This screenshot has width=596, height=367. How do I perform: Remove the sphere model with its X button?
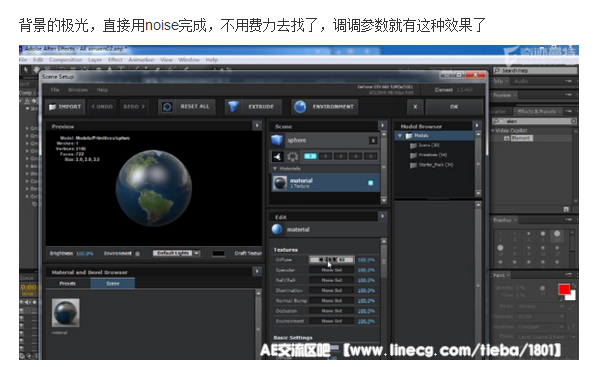373,141
